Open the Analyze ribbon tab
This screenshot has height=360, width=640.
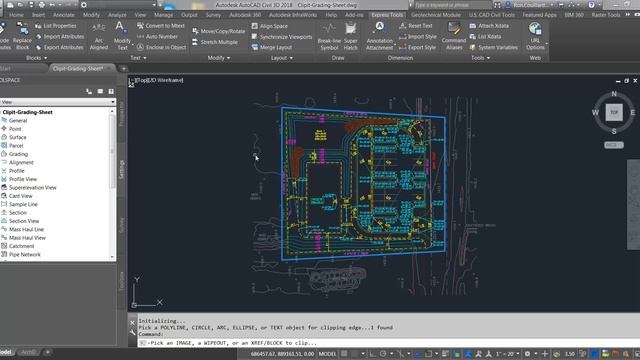pyautogui.click(x=117, y=15)
